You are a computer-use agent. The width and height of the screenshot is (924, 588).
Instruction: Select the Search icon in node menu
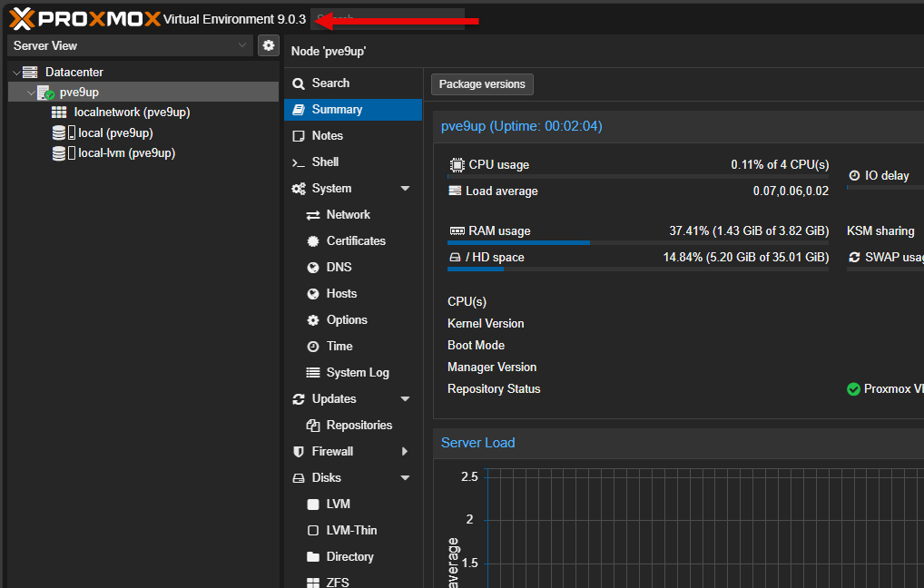tap(300, 83)
